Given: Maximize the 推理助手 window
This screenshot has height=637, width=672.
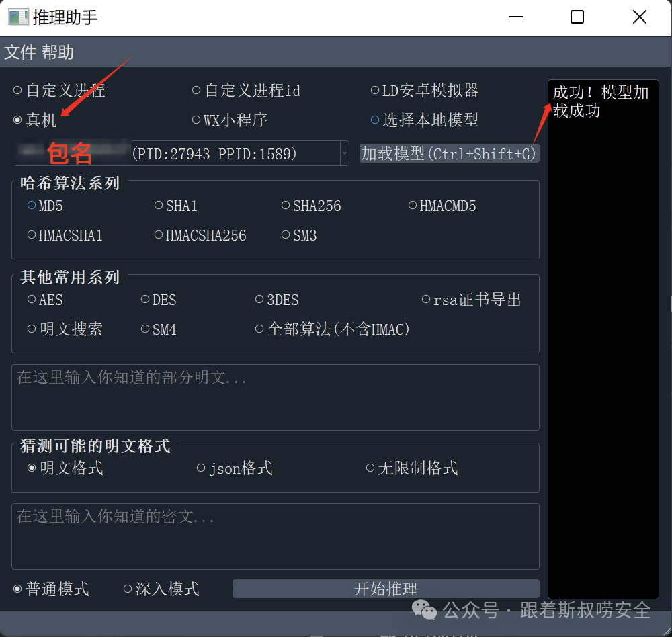Looking at the screenshot, I should point(577,17).
